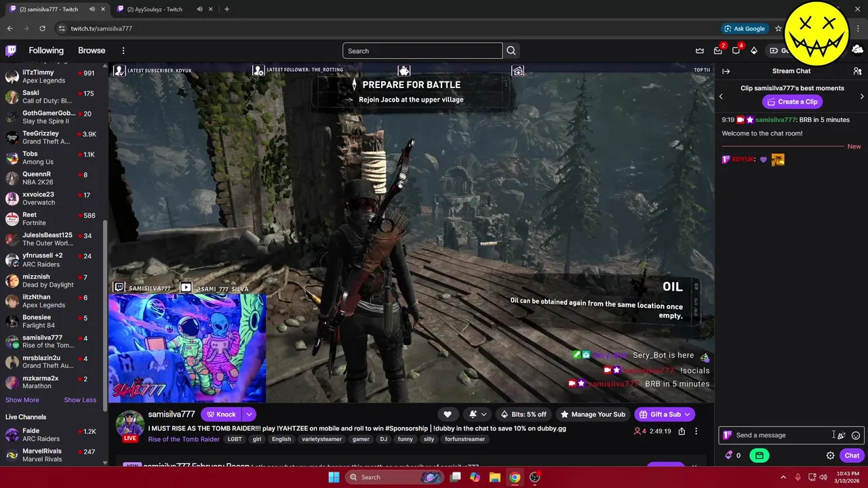This screenshot has width=868, height=488.
Task: Click the Knock button
Action: coord(221,414)
